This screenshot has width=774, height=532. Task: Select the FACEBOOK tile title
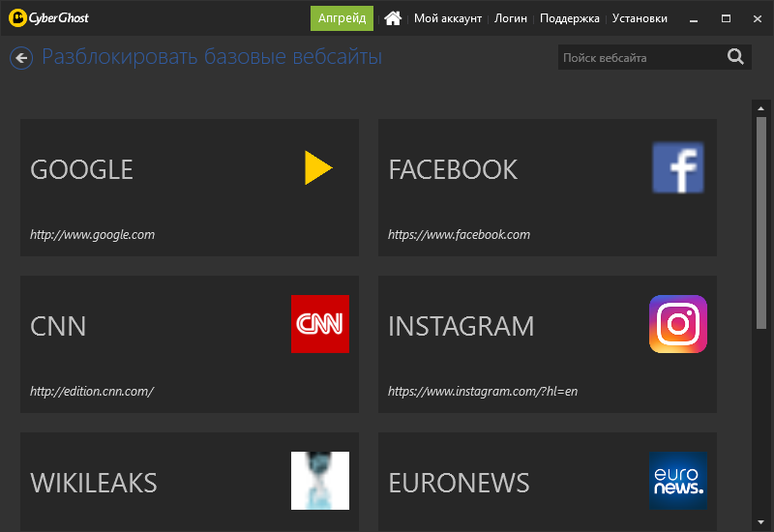(453, 170)
